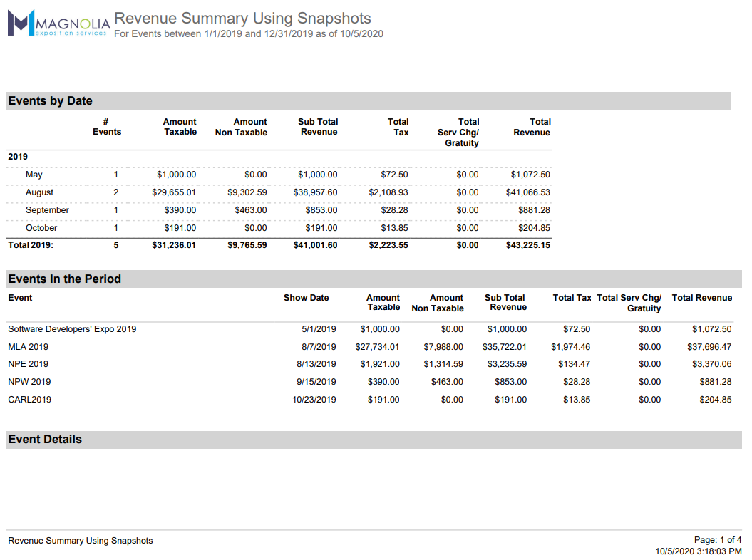The height and width of the screenshot is (560, 752).
Task: Click the 2019 group label
Action: click(x=17, y=156)
